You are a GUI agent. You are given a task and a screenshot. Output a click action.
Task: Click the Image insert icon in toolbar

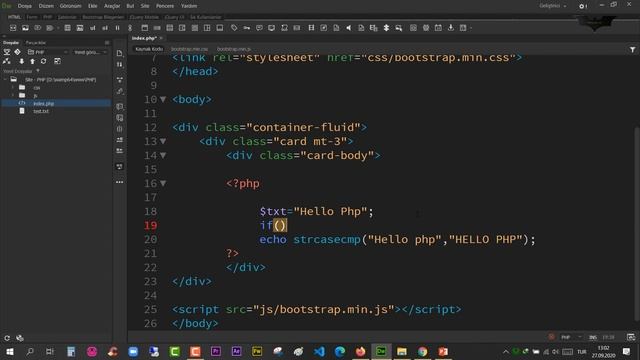pos(25,28)
